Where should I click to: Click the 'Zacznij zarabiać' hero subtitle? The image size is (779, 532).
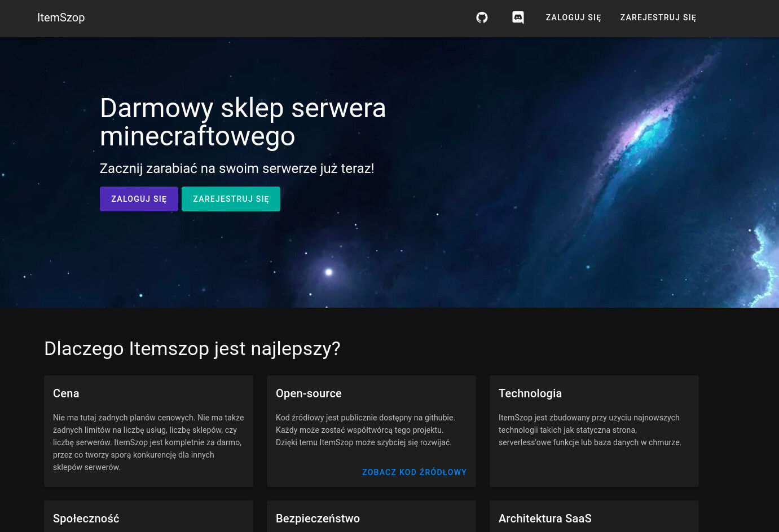pyautogui.click(x=237, y=169)
